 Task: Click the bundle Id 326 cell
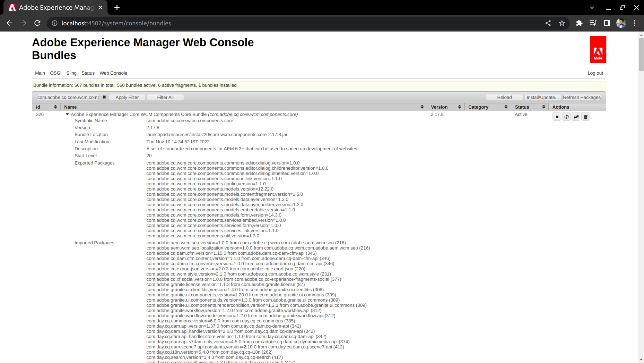(40, 114)
